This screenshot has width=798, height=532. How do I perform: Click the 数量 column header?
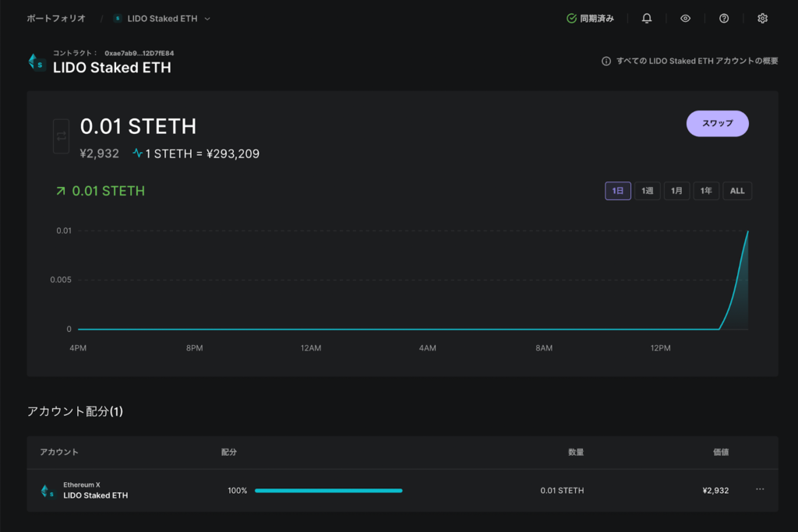(x=576, y=452)
